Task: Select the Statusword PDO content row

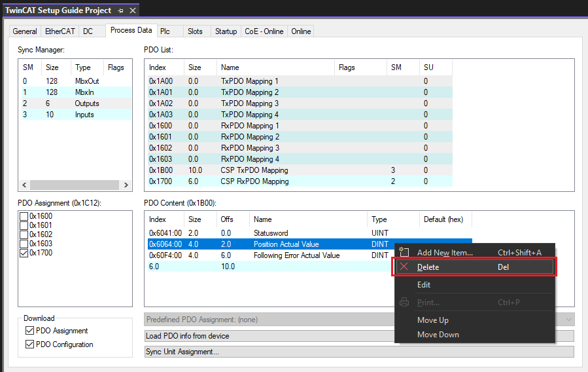Action: point(310,233)
